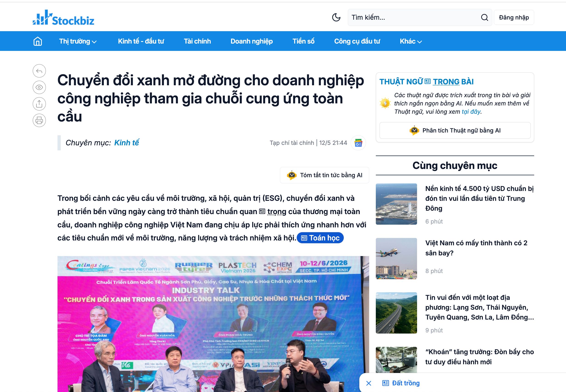566x392 pixels.
Task: Click the 8 phút reading time text
Action: click(x=434, y=271)
